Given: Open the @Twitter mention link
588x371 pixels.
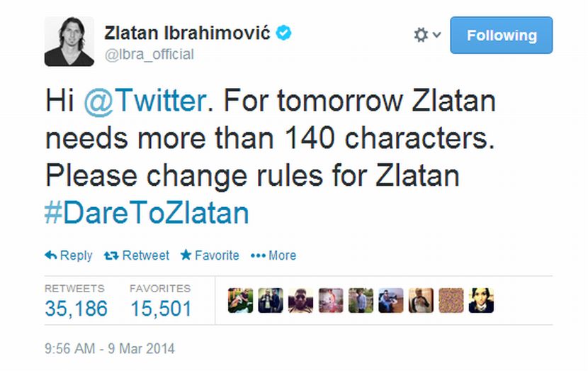Looking at the screenshot, I should point(144,101).
